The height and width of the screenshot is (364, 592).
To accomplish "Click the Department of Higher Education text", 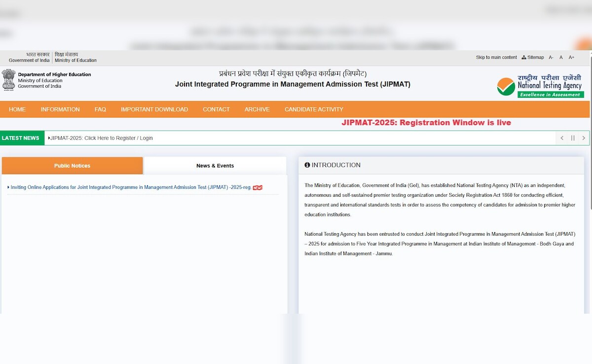I will pos(54,74).
